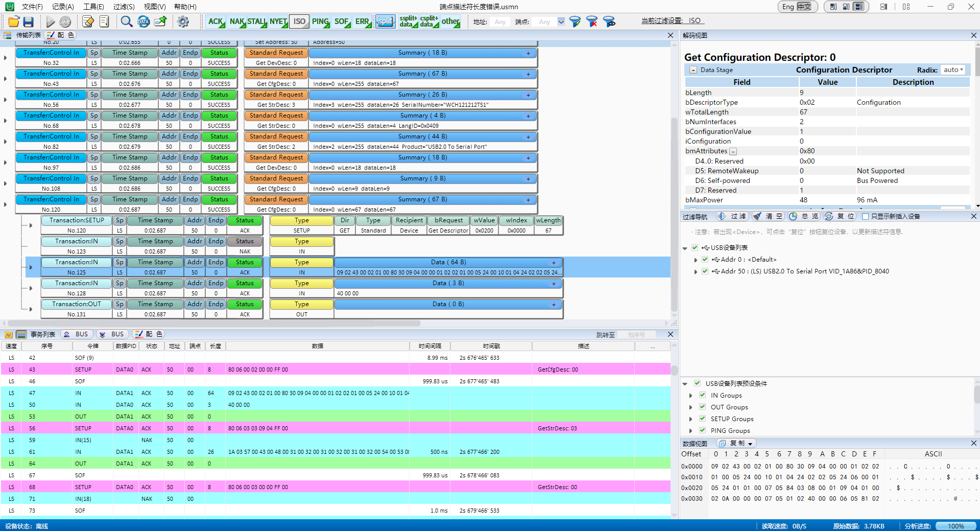Start capture with the play icon
This screenshot has width=980, height=531.
pyautogui.click(x=50, y=21)
